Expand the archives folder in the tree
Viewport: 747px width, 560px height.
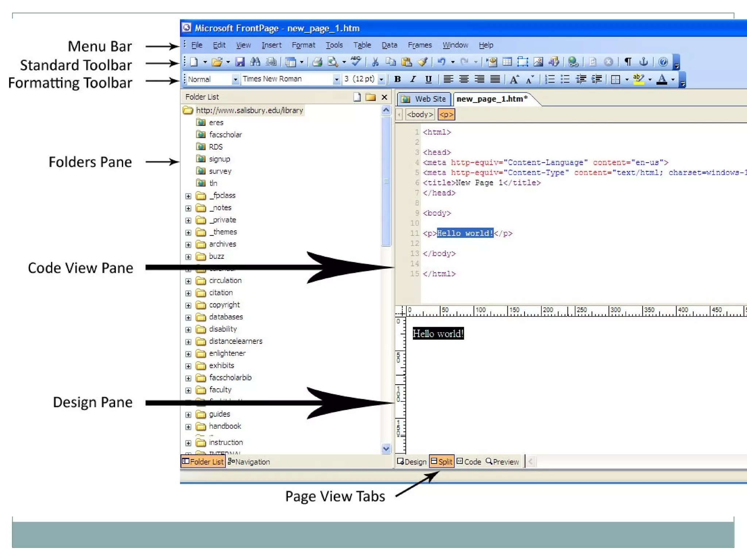(188, 245)
